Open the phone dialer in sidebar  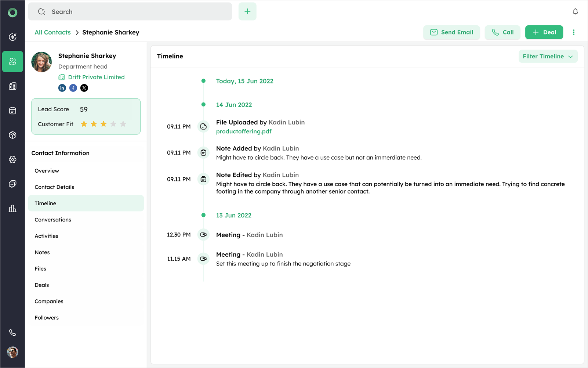point(12,332)
